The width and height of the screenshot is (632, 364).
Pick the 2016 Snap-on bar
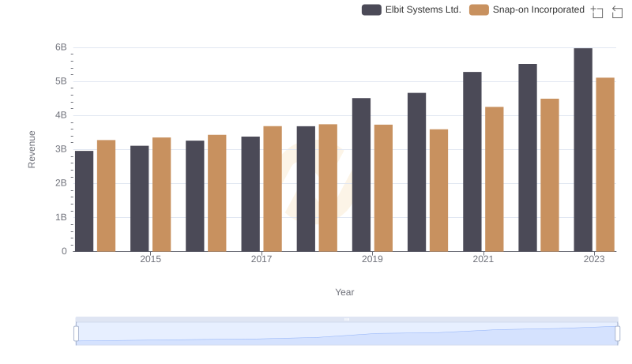click(217, 193)
